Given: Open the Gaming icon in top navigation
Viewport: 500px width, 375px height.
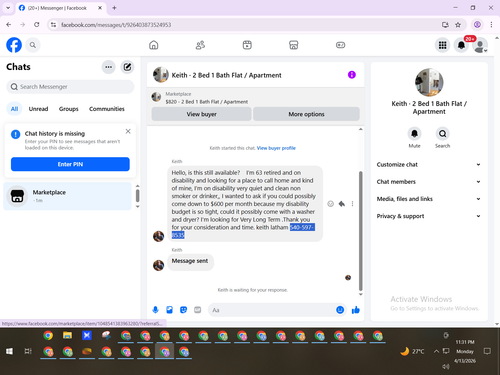Looking at the screenshot, I should pos(340,45).
